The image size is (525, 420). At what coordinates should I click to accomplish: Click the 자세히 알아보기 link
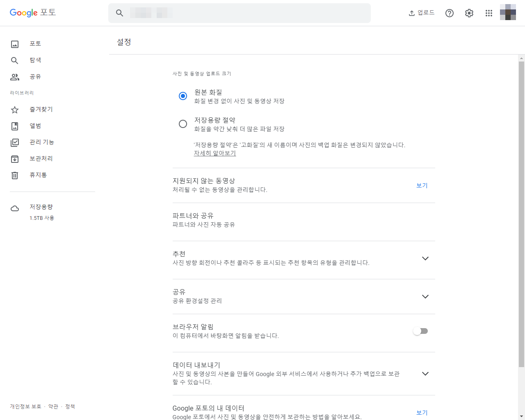coord(215,153)
